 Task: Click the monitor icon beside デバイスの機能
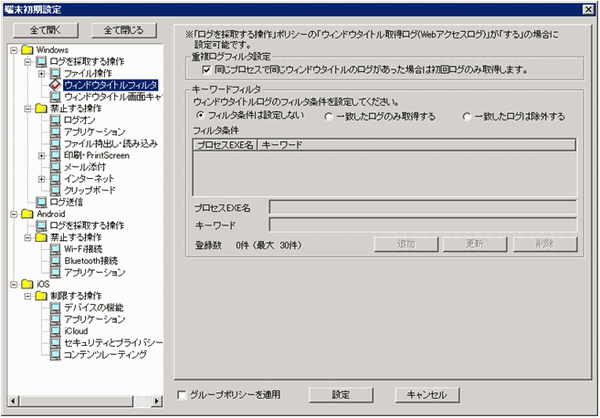(x=55, y=307)
